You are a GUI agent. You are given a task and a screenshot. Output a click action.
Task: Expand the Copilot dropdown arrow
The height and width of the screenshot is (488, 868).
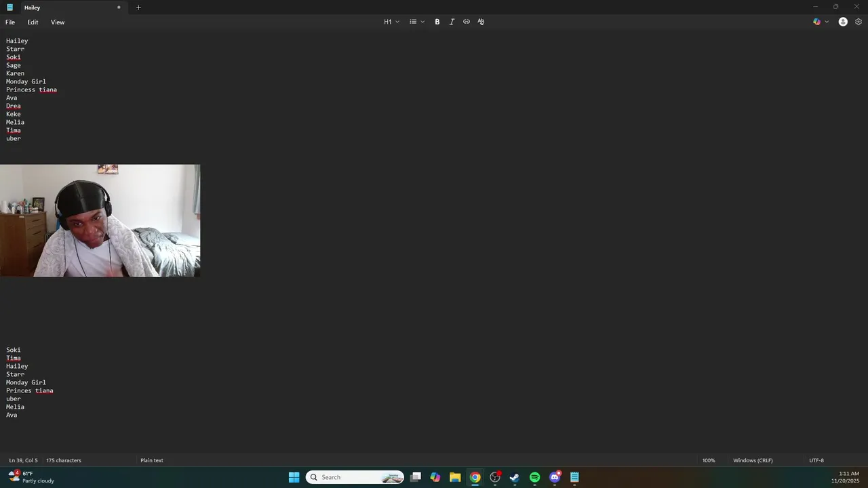pos(827,22)
